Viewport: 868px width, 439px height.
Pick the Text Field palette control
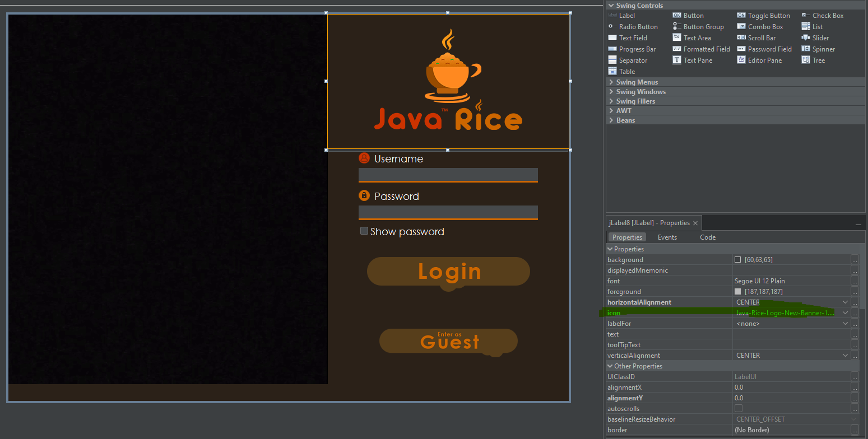pos(628,38)
